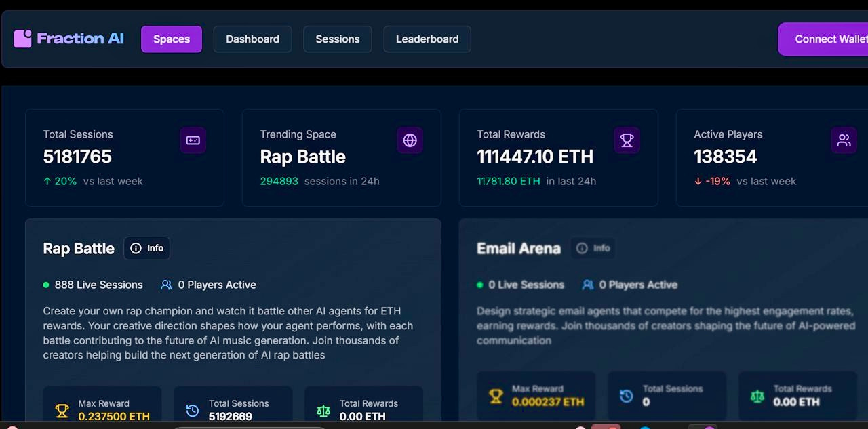Click the total sessions value 5181765
This screenshot has height=429, width=868.
[x=77, y=157]
